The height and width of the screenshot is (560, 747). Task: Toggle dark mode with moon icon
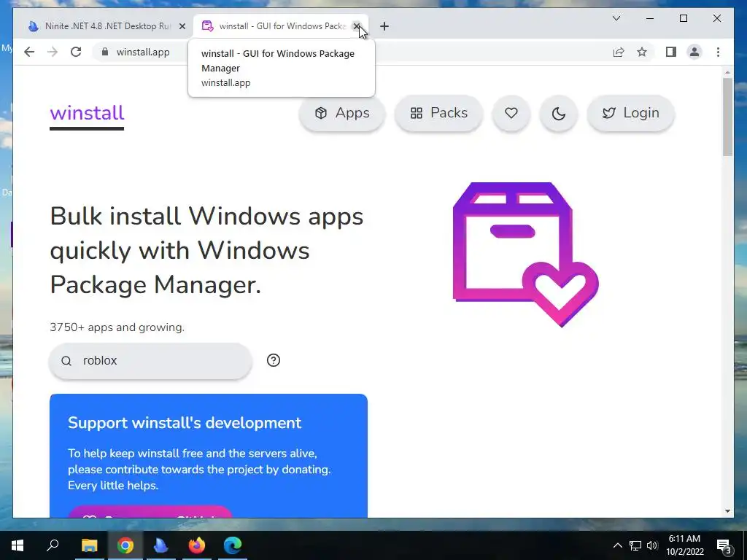[558, 113]
